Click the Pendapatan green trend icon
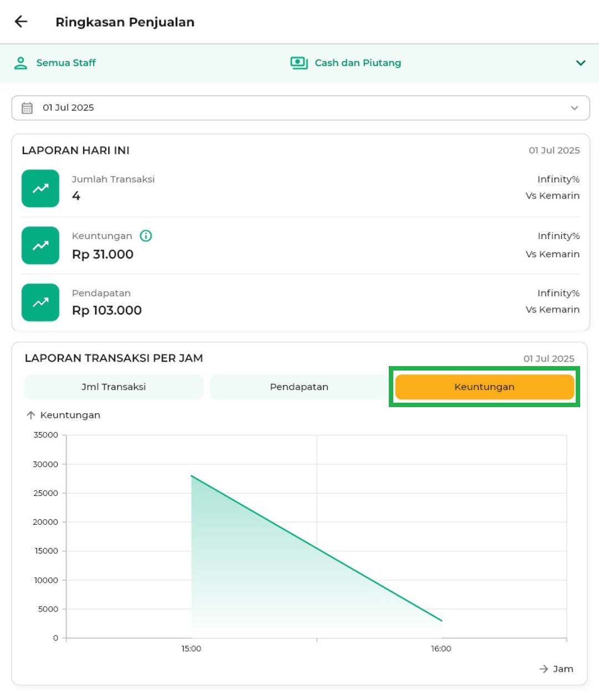The image size is (599, 700). click(40, 302)
